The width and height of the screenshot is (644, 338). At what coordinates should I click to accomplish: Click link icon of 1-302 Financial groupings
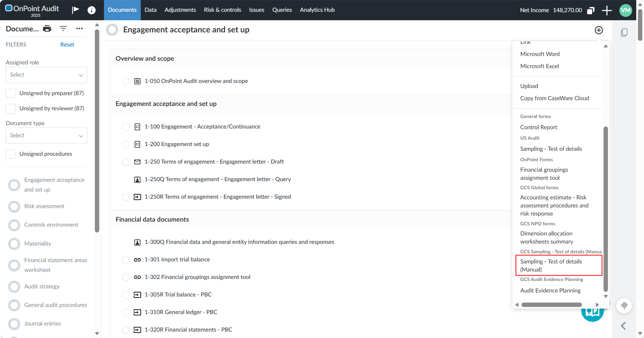pyautogui.click(x=137, y=277)
